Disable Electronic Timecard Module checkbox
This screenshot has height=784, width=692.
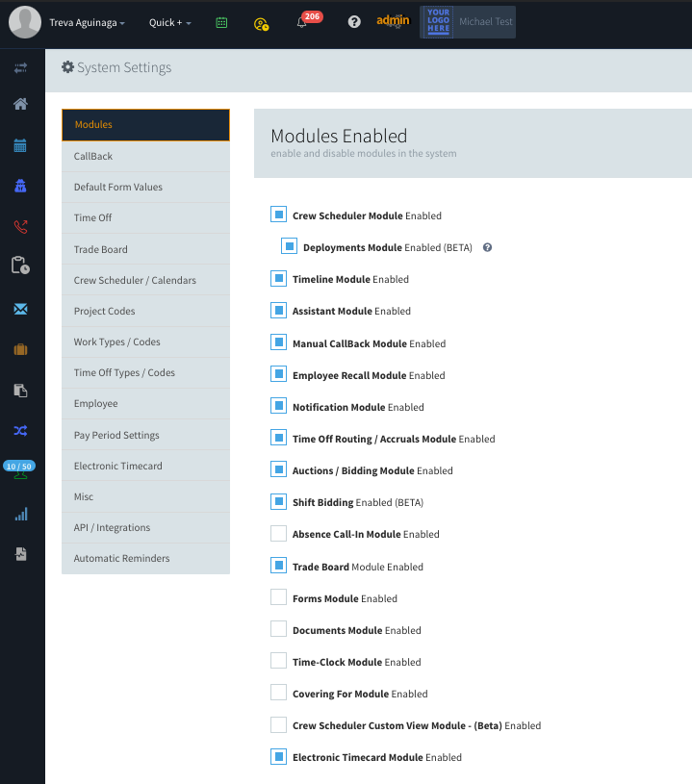[x=279, y=756]
